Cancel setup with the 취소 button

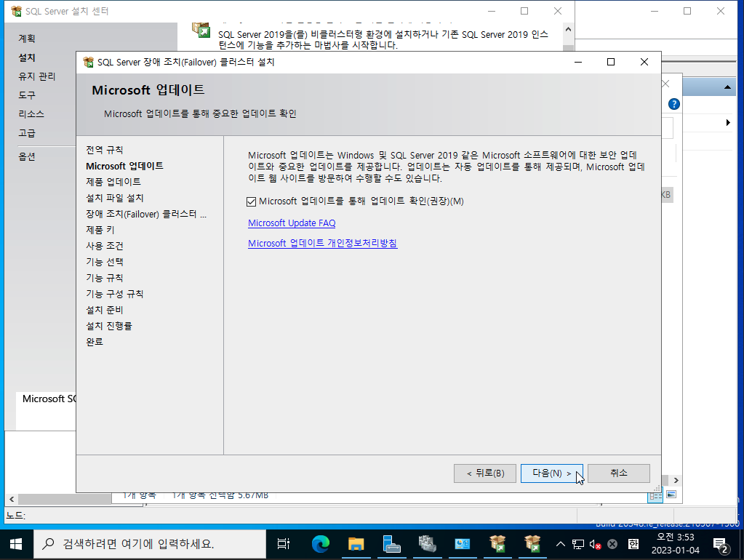tap(619, 473)
